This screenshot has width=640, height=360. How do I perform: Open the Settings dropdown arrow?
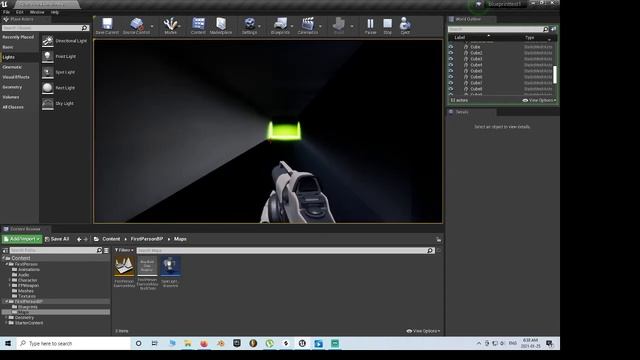pos(260,26)
